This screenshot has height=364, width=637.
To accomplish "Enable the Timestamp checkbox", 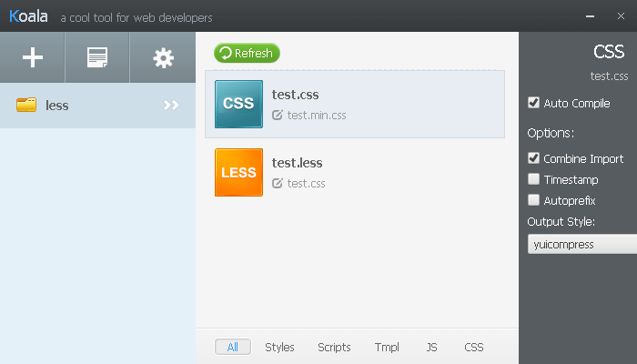I will 534,178.
